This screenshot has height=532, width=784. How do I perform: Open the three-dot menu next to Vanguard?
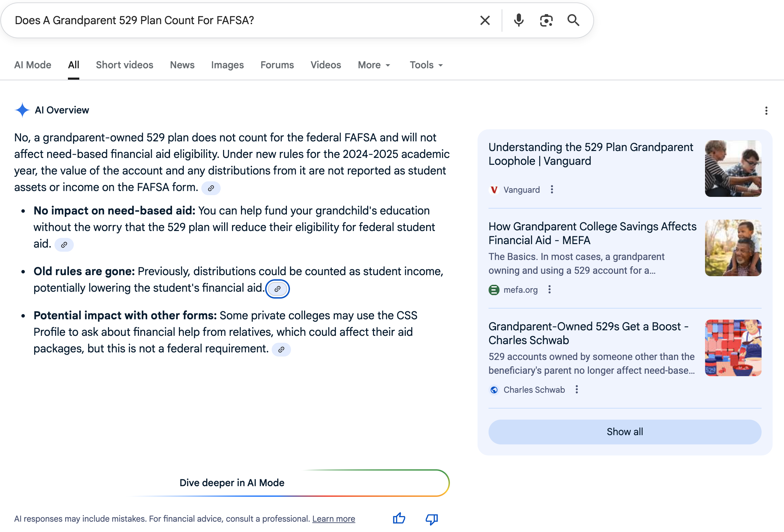(552, 190)
